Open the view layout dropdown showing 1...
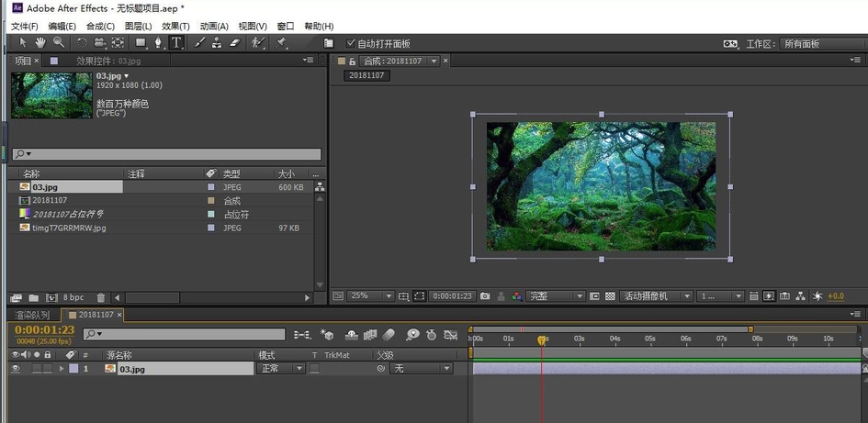Image resolution: width=868 pixels, height=423 pixels. click(719, 295)
